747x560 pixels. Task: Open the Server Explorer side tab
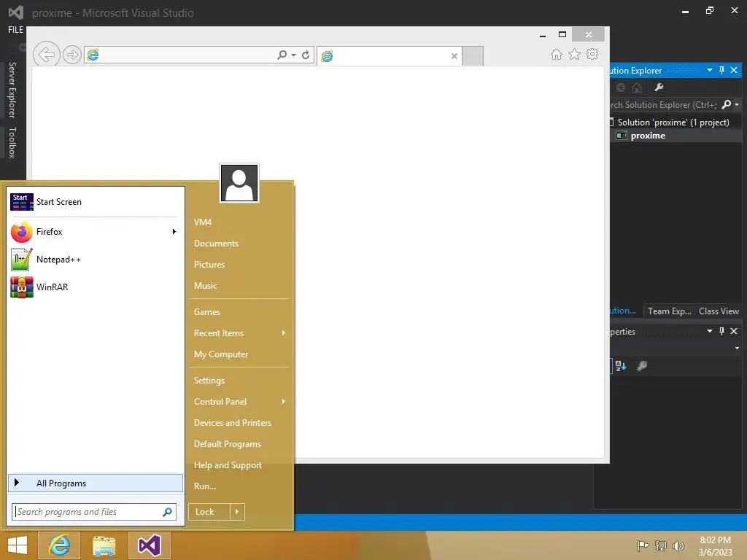[x=12, y=90]
